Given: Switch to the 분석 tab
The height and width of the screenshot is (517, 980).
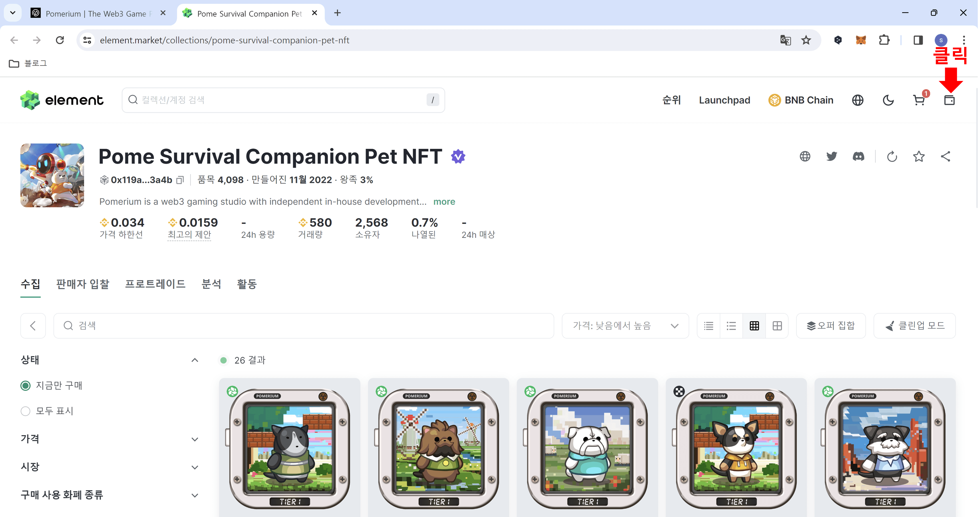Looking at the screenshot, I should click(x=212, y=284).
